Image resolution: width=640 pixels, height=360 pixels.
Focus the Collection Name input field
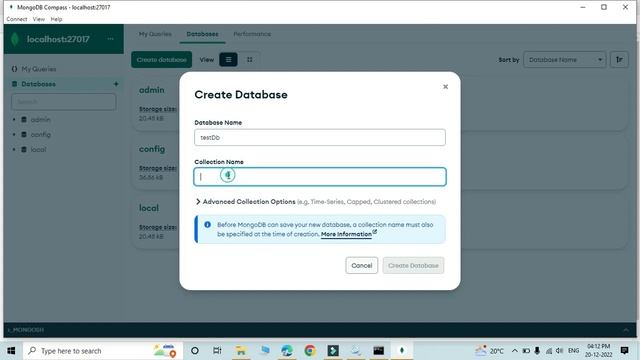click(x=320, y=177)
